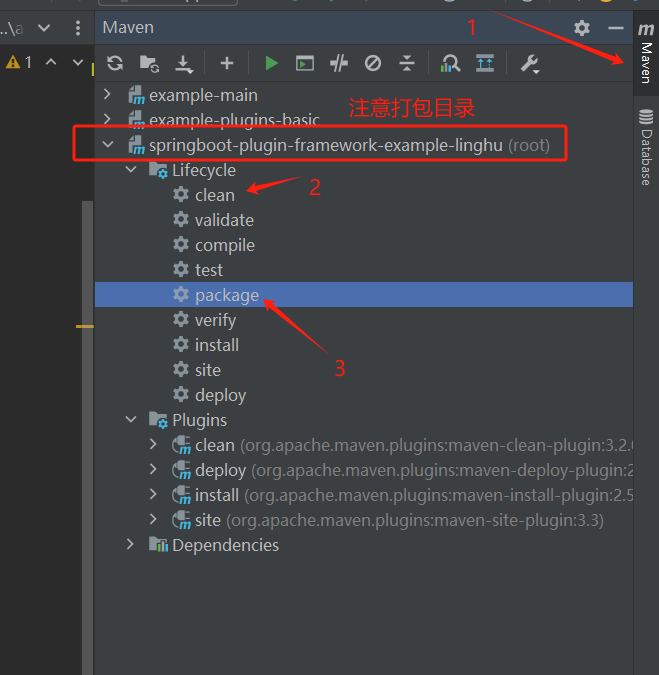659x675 pixels.
Task: Go to previous highlighted error arrow
Action: click(51, 62)
